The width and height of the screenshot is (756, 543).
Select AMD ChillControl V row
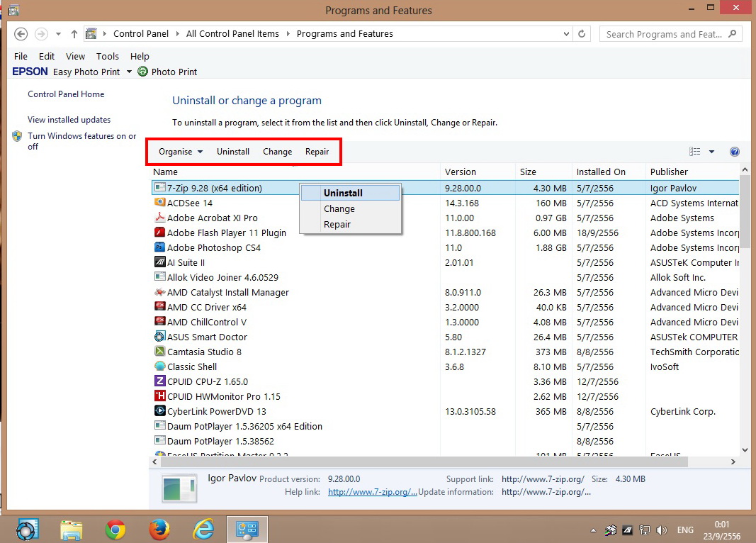coord(445,322)
